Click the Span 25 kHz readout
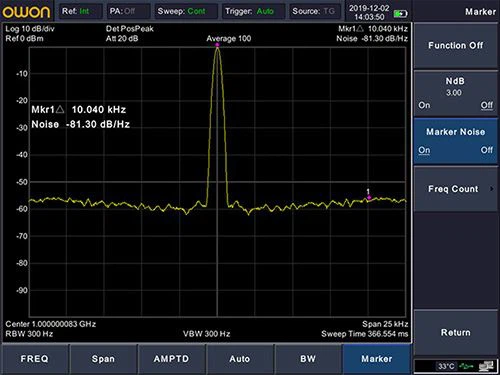Image resolution: width=500 pixels, height=375 pixels. 385,324
